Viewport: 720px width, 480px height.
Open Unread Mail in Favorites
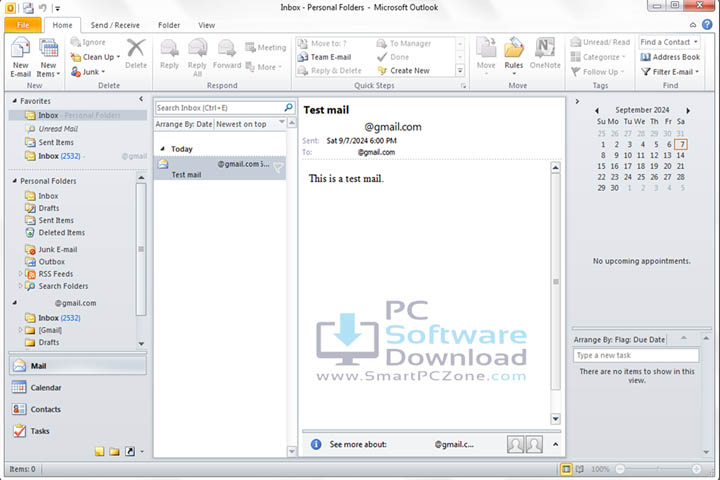pyautogui.click(x=58, y=129)
